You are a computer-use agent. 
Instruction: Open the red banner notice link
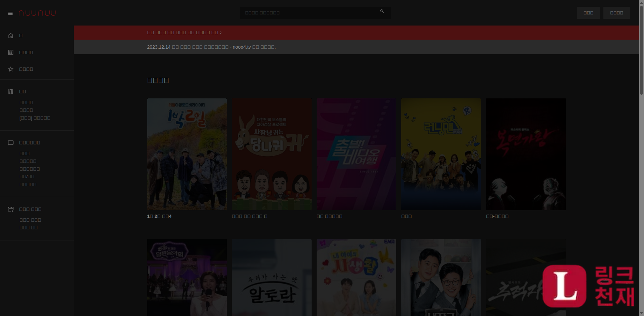[x=184, y=33]
